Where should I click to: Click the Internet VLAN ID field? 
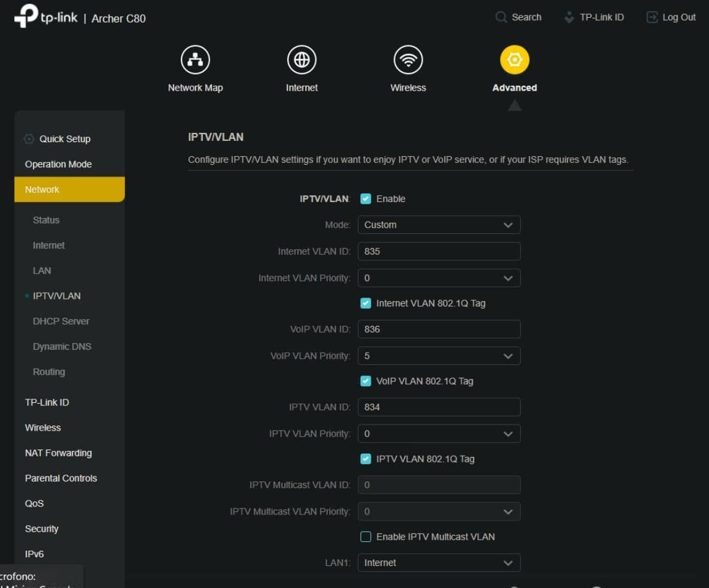point(439,251)
